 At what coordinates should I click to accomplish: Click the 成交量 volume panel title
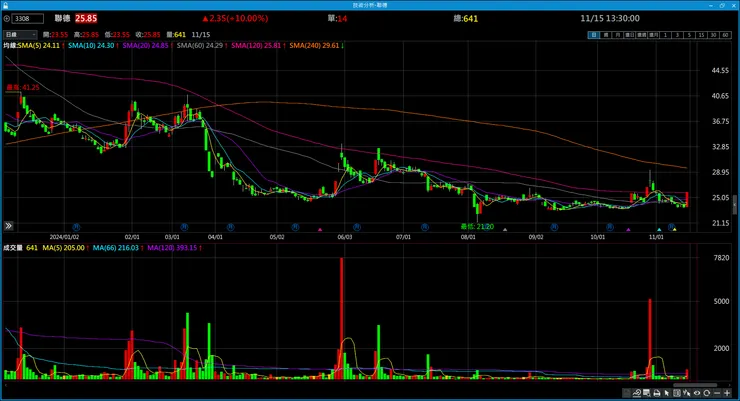tap(13, 248)
